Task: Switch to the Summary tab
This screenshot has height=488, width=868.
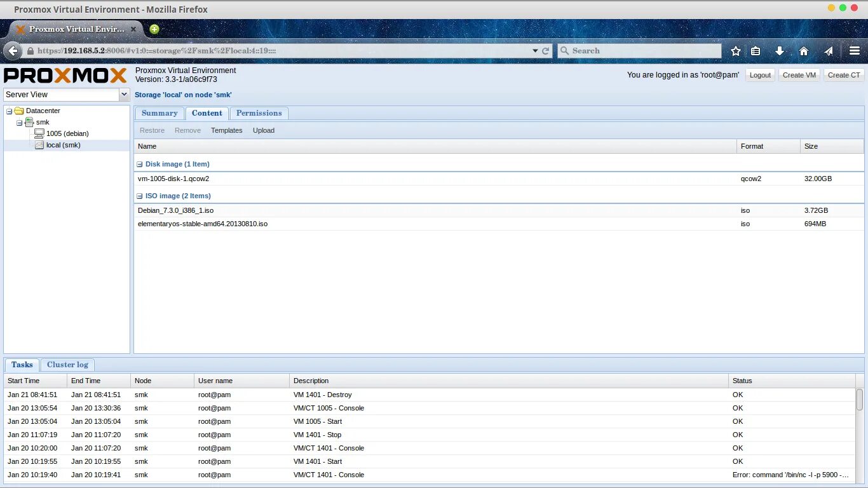Action: click(159, 113)
